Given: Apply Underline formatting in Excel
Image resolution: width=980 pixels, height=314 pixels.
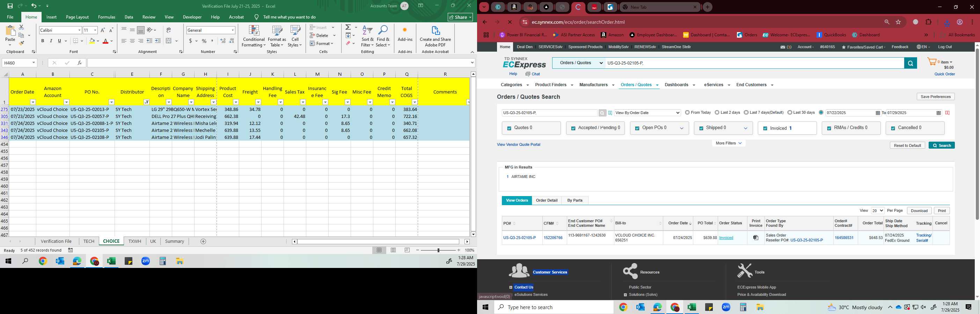Looking at the screenshot, I should (59, 41).
